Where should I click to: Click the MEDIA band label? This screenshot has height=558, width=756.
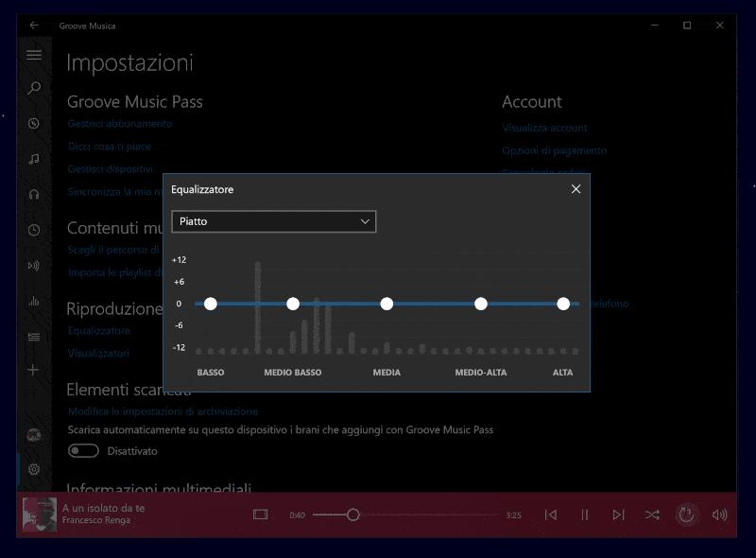(x=387, y=373)
